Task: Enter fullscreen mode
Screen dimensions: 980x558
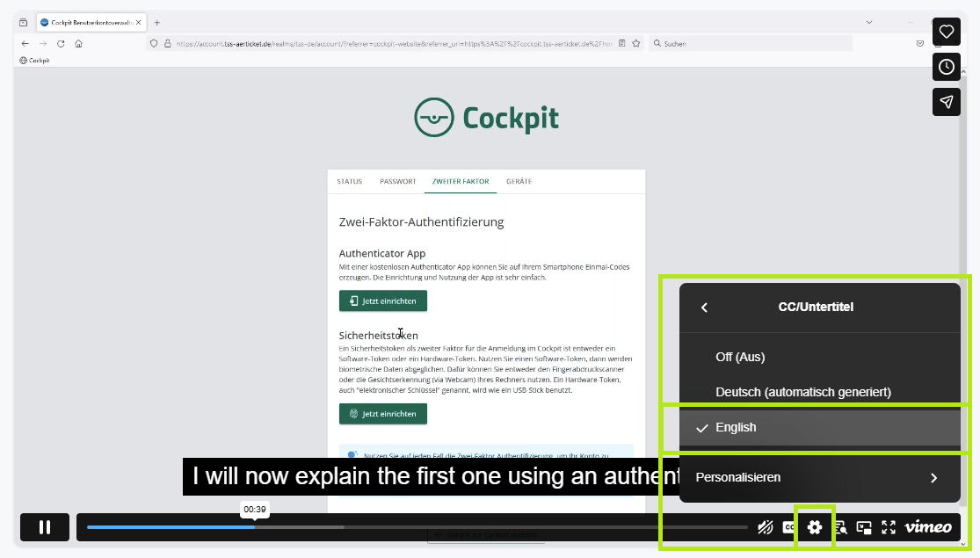Action: 889,527
